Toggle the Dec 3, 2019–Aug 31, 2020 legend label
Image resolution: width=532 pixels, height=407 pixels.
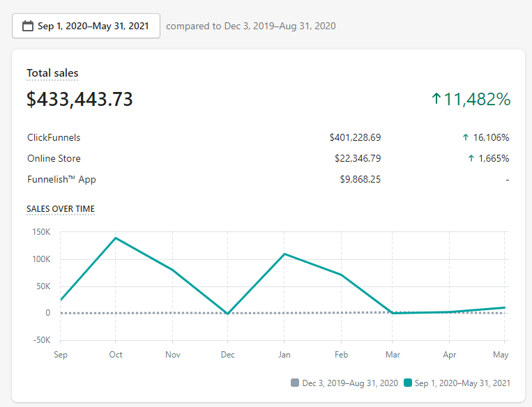(350, 383)
